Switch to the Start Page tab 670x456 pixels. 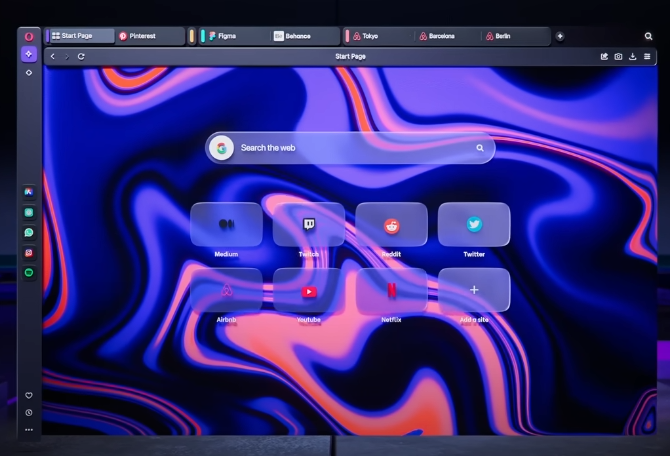point(82,36)
